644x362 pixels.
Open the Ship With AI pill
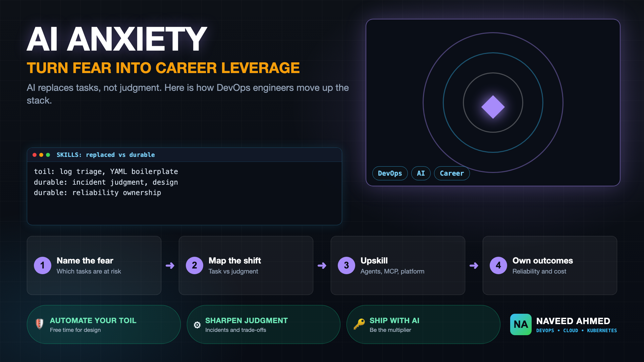coord(423,324)
